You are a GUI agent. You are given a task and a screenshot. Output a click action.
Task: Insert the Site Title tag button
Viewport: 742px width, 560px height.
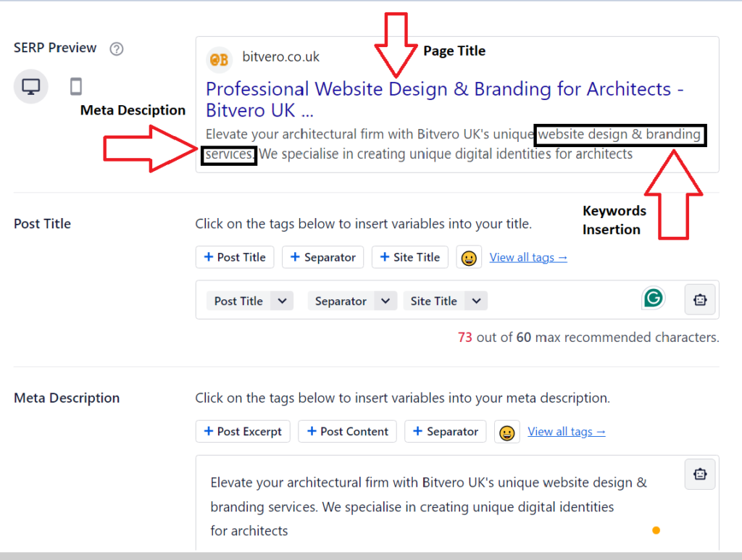tap(410, 257)
